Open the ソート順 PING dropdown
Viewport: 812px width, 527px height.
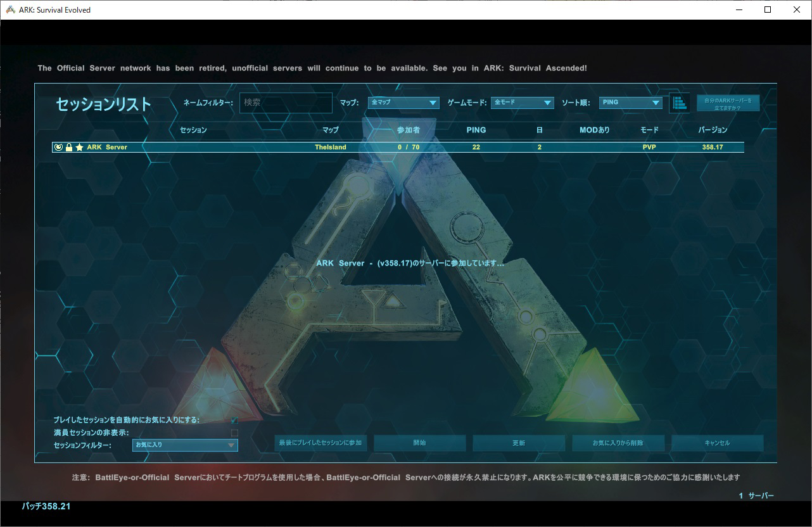click(x=630, y=103)
